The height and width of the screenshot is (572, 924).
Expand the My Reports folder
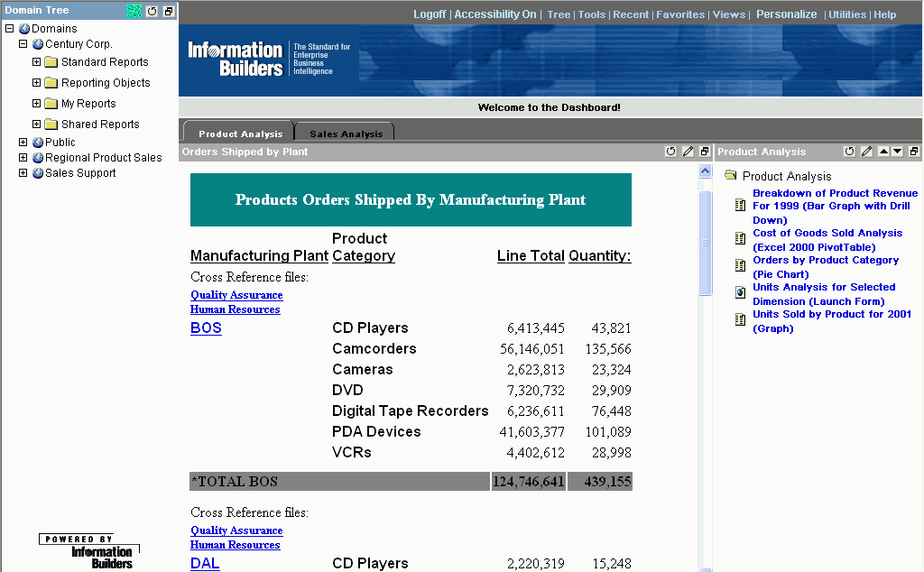36,103
